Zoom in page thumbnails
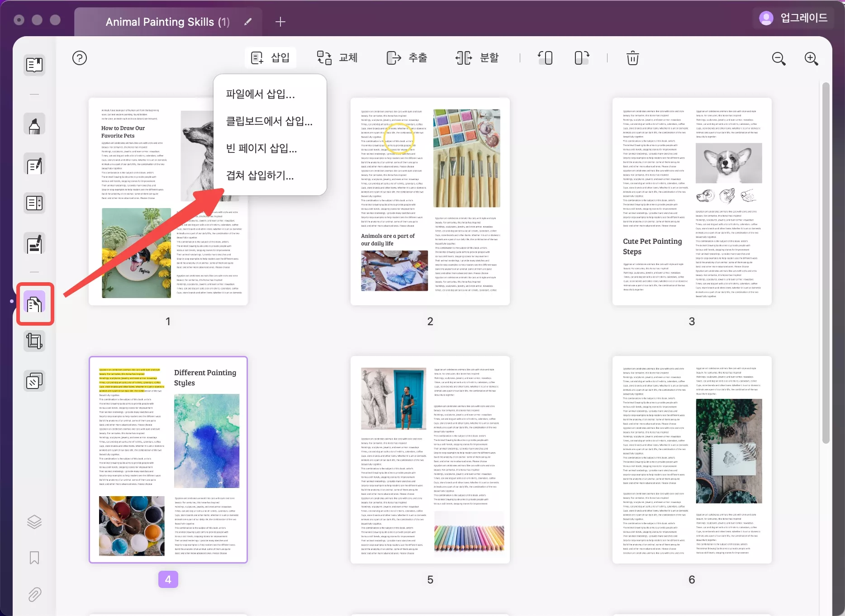This screenshot has height=616, width=845. 812,58
